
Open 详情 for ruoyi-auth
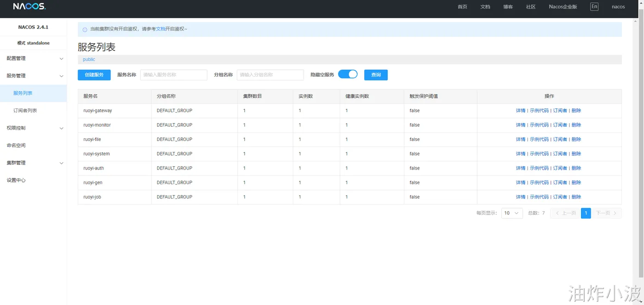[521, 168]
